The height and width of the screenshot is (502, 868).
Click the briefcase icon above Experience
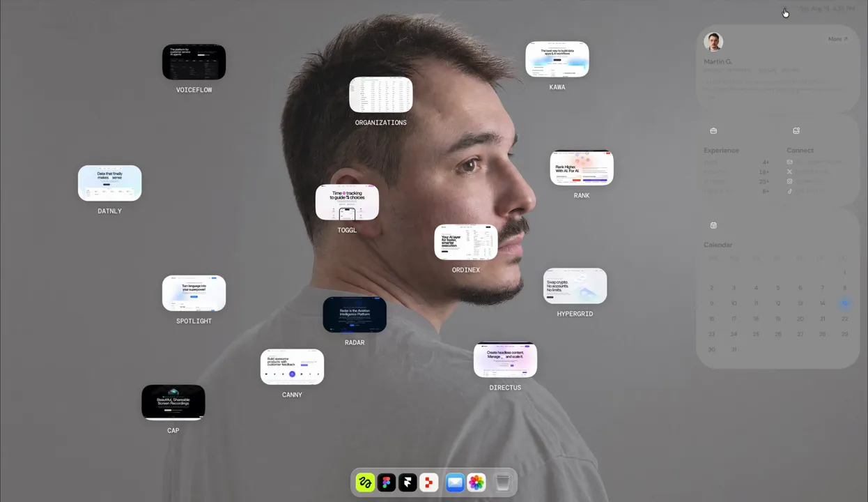tap(713, 130)
